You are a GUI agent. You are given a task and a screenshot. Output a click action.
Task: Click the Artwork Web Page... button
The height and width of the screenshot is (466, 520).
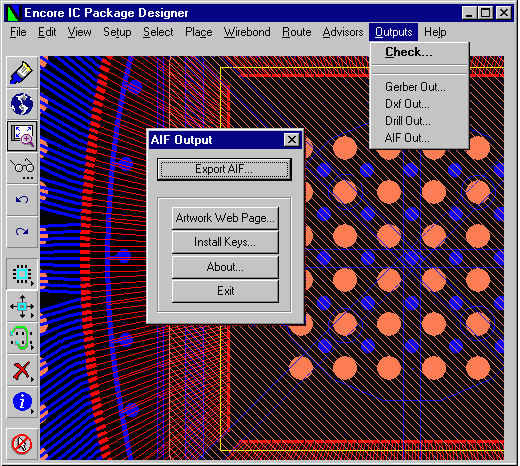(225, 218)
